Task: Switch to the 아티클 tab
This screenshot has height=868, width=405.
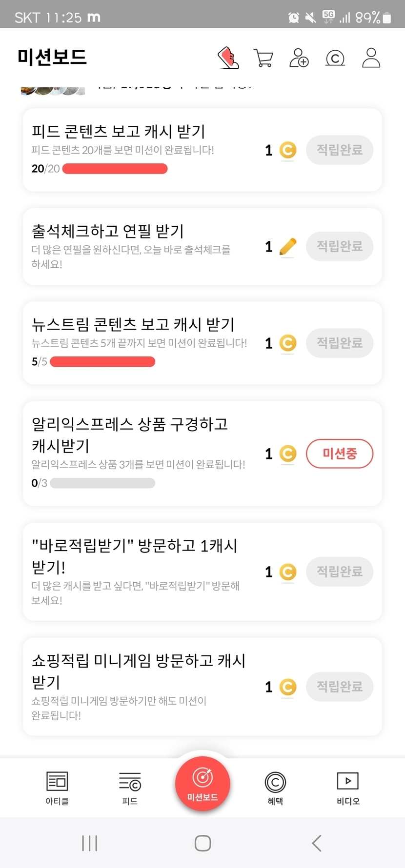Action: pos(57,788)
